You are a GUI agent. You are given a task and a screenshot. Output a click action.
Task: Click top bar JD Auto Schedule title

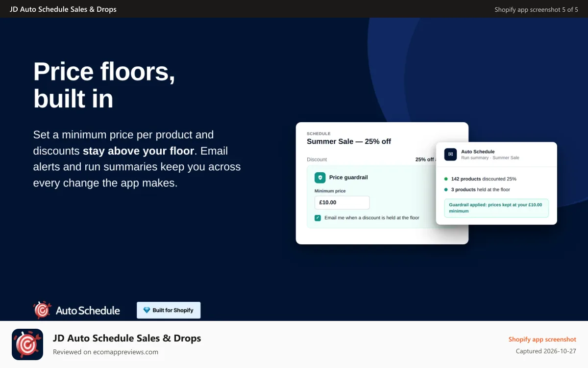(x=63, y=9)
